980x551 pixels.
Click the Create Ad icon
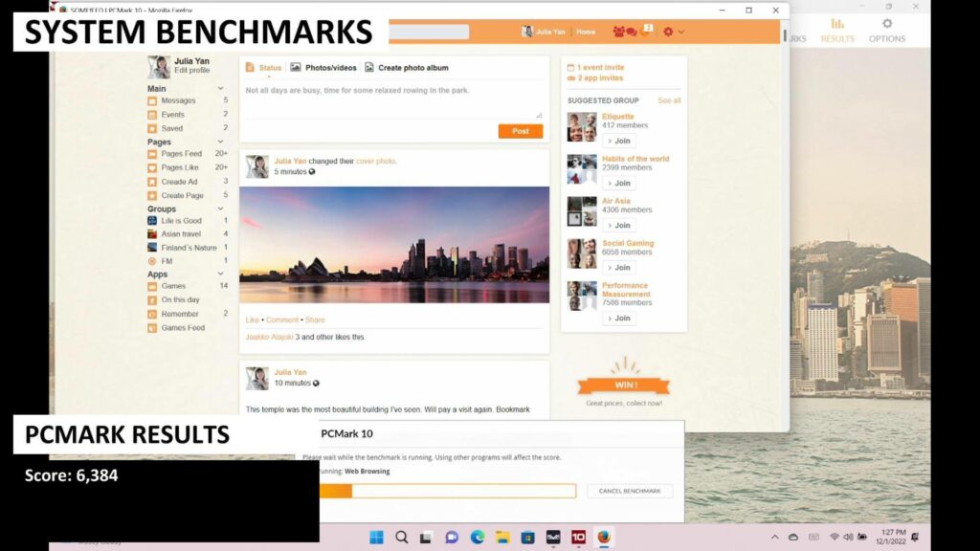click(x=152, y=182)
